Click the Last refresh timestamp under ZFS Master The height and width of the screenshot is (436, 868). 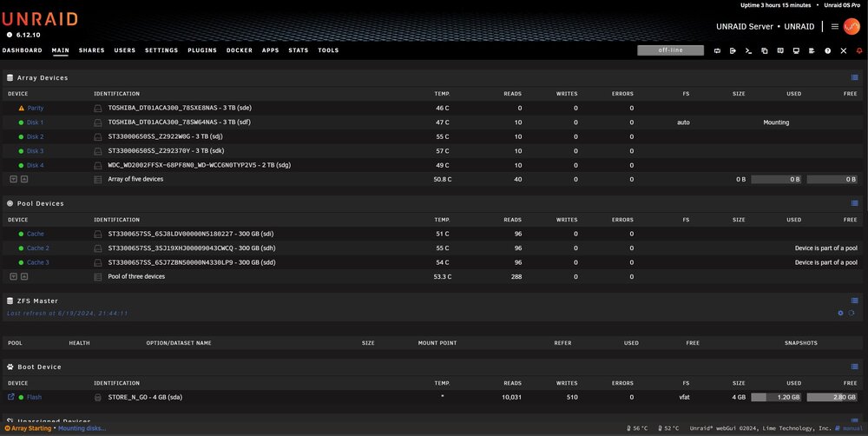point(67,314)
